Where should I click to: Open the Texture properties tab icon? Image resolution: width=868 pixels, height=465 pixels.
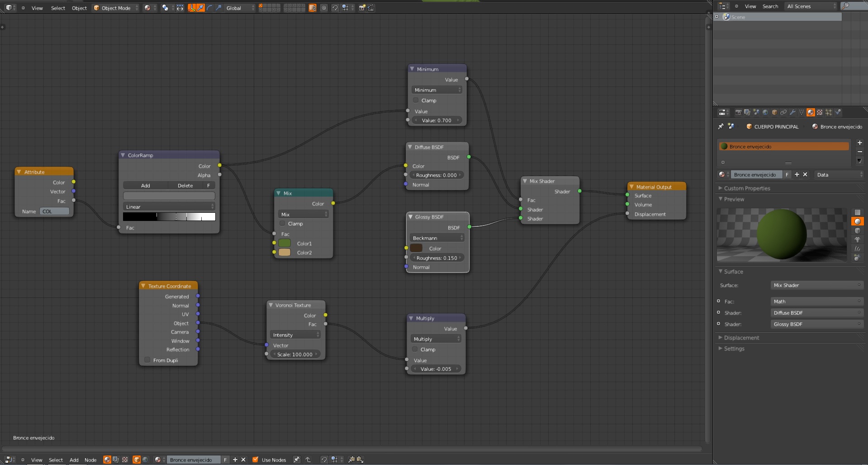click(x=820, y=112)
